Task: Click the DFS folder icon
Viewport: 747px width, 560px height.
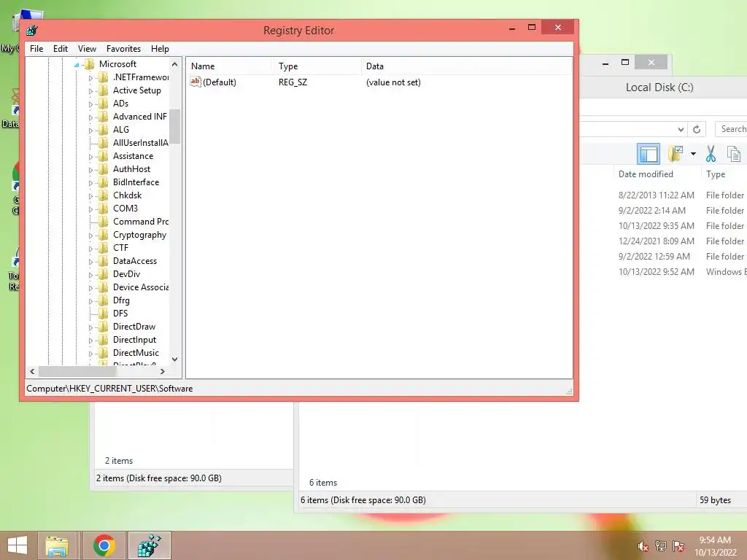Action: pos(103,314)
